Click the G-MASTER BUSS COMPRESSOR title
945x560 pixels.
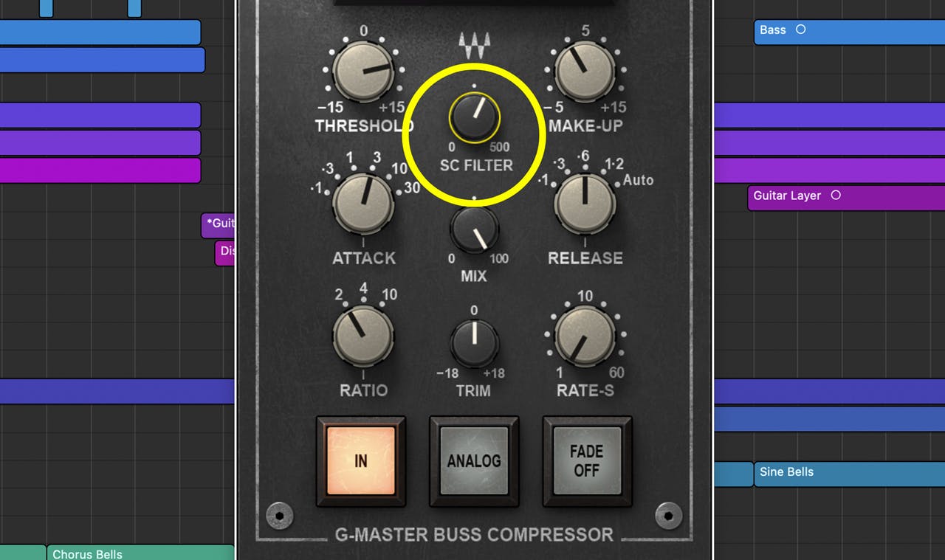(x=474, y=535)
